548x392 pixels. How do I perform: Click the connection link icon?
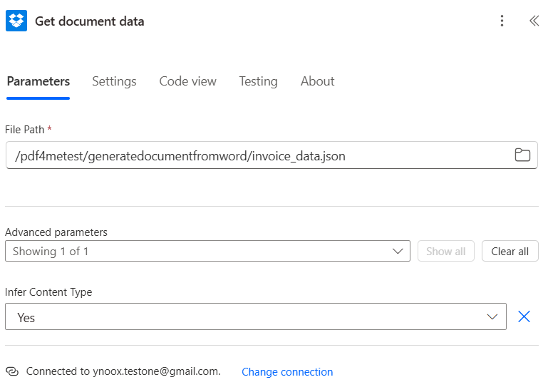click(x=12, y=371)
